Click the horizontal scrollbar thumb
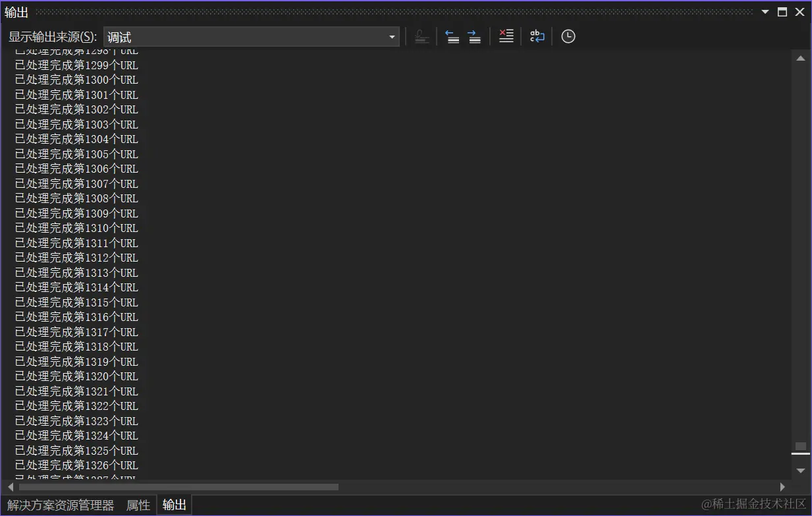The height and width of the screenshot is (516, 812). click(179, 487)
